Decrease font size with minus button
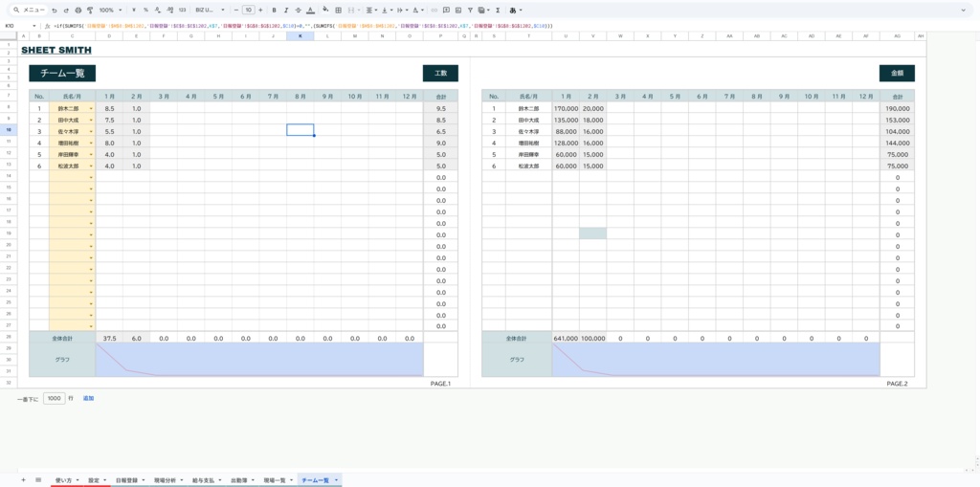 coord(236,11)
